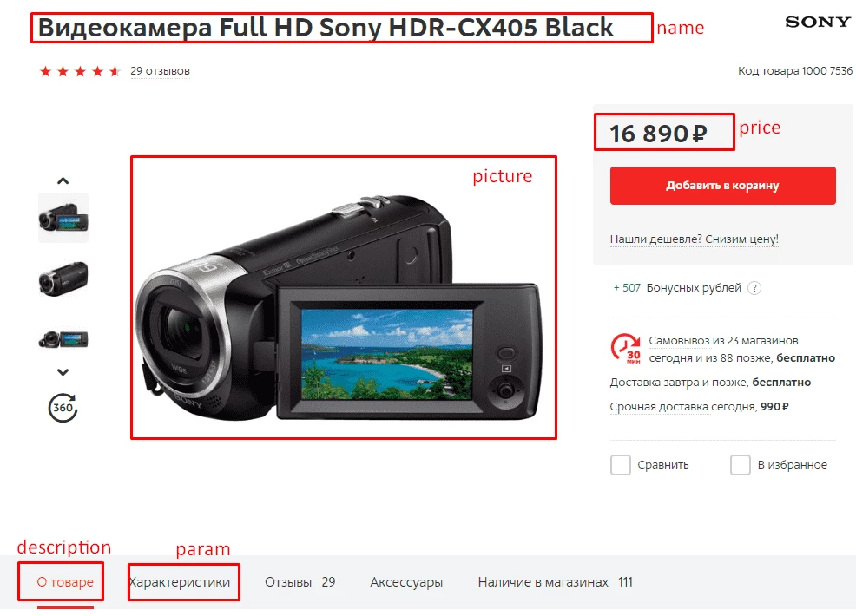
Task: Click the bonus rubles question mark icon
Action: (754, 288)
